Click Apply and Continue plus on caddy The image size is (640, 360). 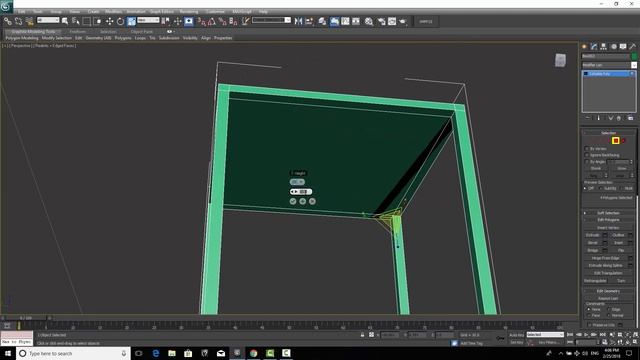[x=302, y=201]
